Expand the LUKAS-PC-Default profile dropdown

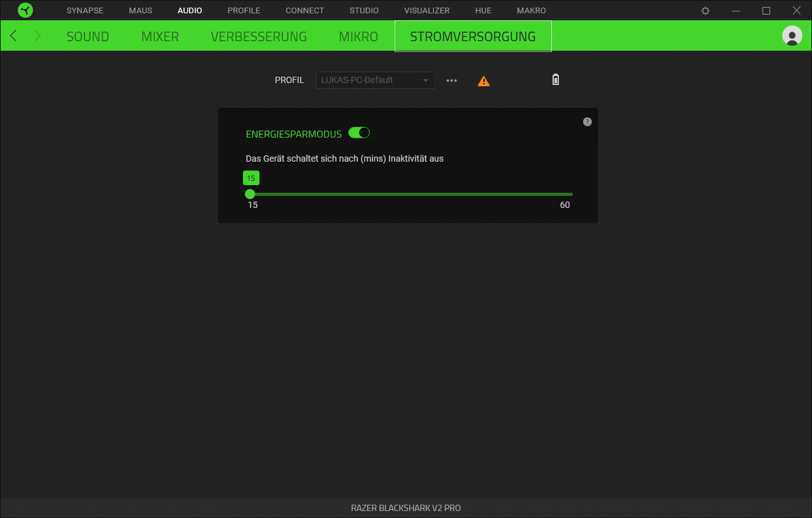(375, 80)
